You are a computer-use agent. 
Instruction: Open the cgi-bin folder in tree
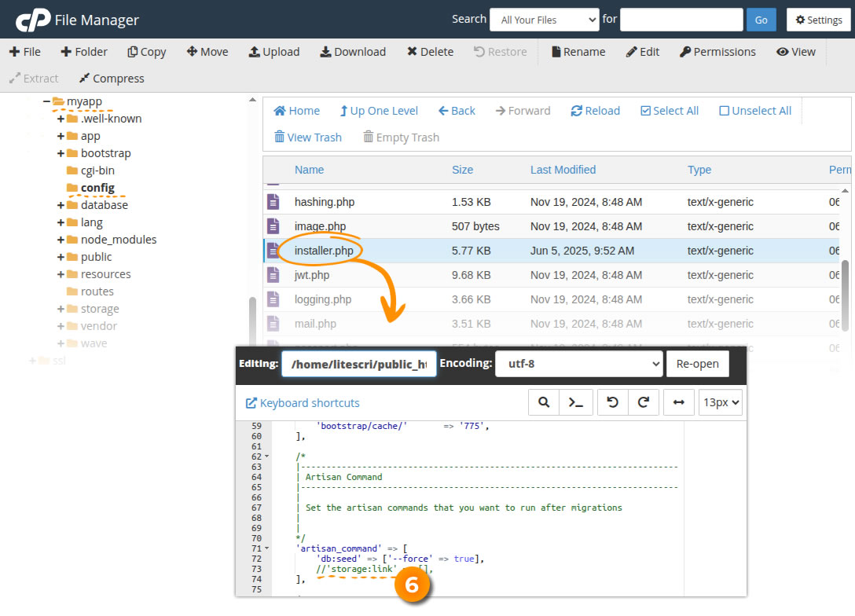97,170
